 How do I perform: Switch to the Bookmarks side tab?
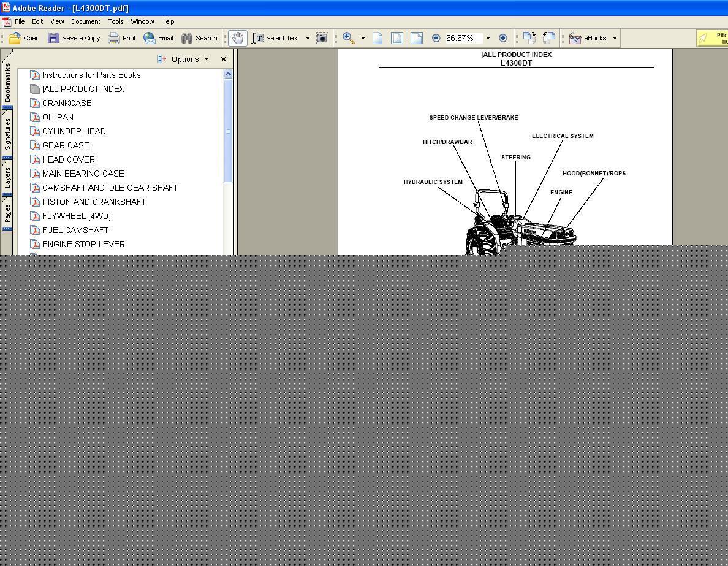[7, 82]
